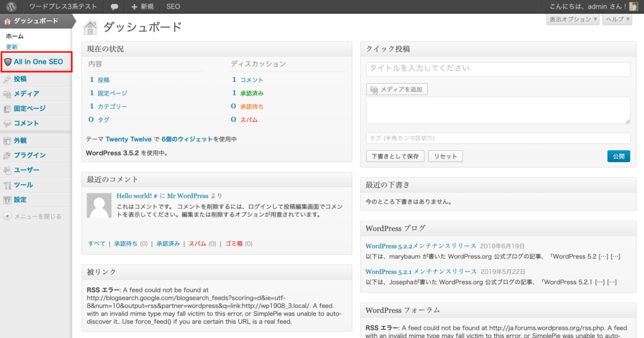Click the appearance icon beside 外観
Screen dimensions: 644x338
pos(7,141)
